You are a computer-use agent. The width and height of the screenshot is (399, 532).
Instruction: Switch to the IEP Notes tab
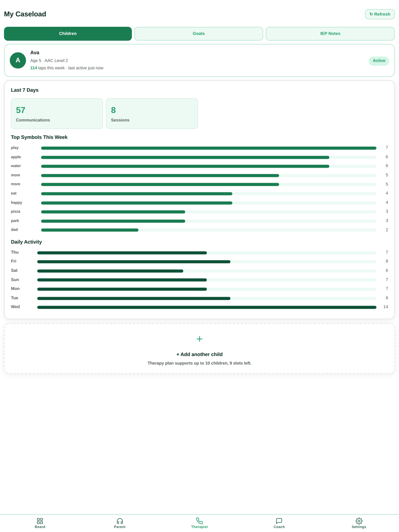click(330, 34)
